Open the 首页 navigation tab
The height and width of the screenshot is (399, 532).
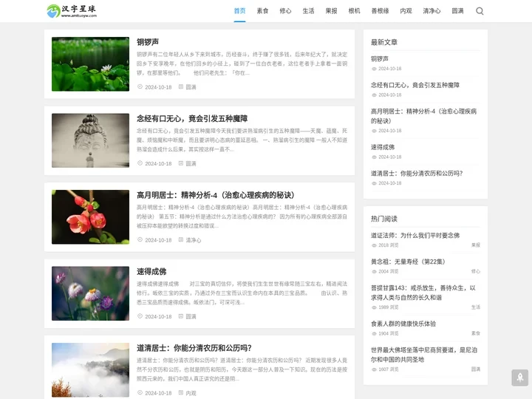(x=239, y=11)
